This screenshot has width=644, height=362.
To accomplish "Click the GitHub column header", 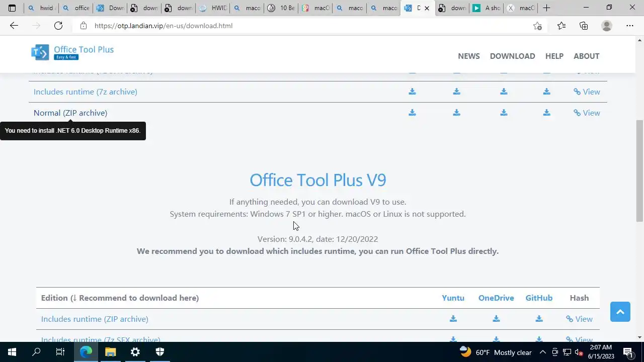I will (x=539, y=298).
